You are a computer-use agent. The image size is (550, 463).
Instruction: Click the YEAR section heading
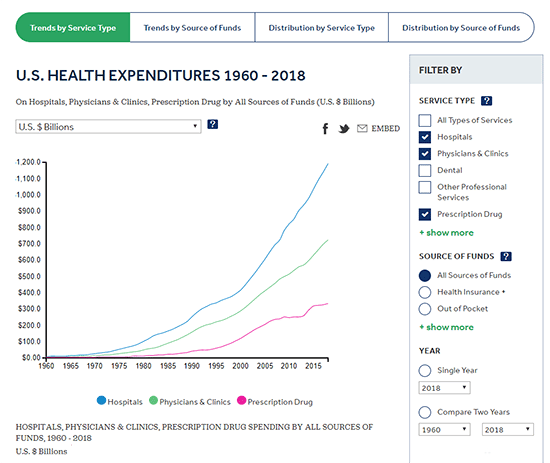coord(430,351)
